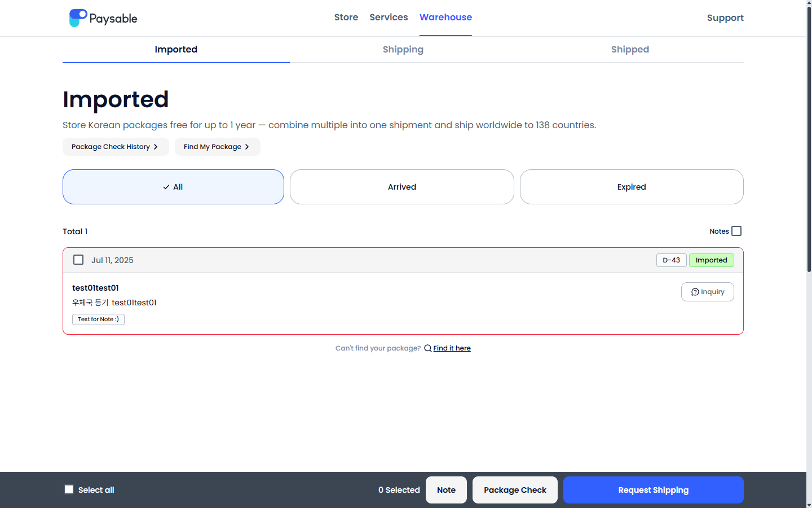
Task: Click the Test for Note :) tag
Action: (98, 319)
